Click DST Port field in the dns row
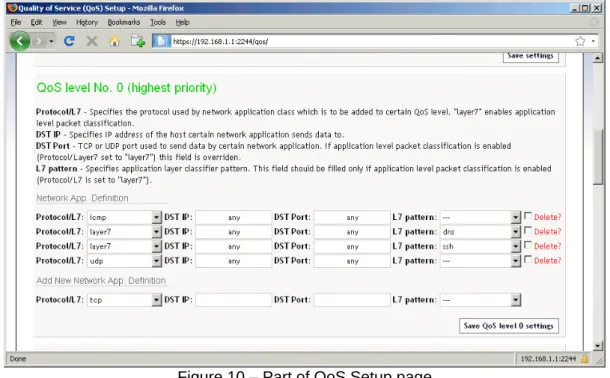 [x=352, y=232]
